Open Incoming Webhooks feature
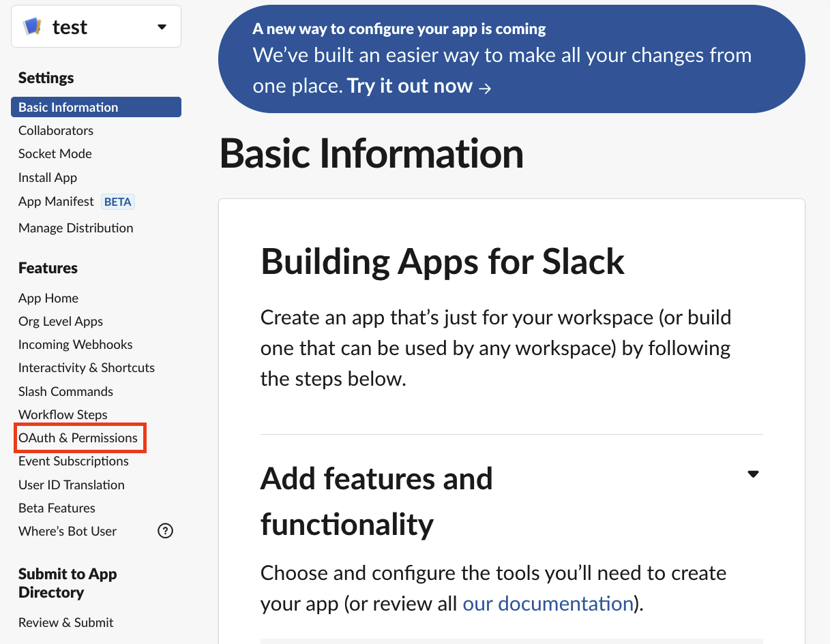830x644 pixels. (x=76, y=344)
